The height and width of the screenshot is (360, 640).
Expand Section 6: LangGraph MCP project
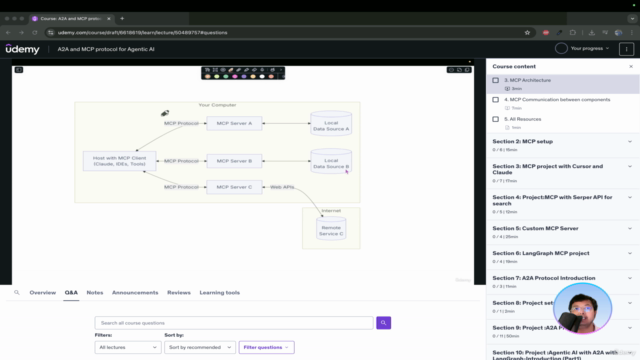coord(630,253)
